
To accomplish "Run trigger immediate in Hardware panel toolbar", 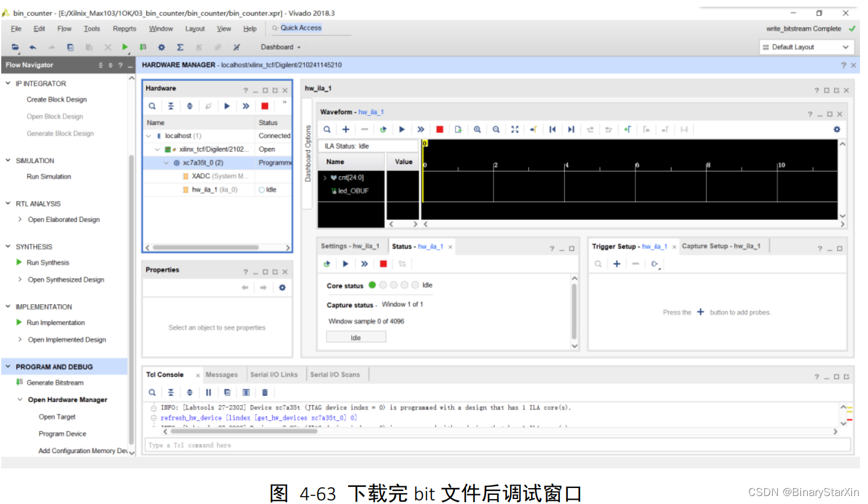I will 246,106.
